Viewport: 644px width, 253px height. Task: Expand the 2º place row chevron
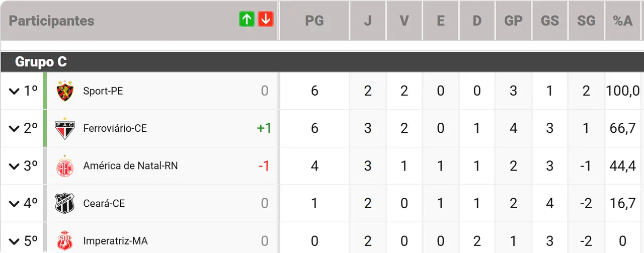pos(14,129)
